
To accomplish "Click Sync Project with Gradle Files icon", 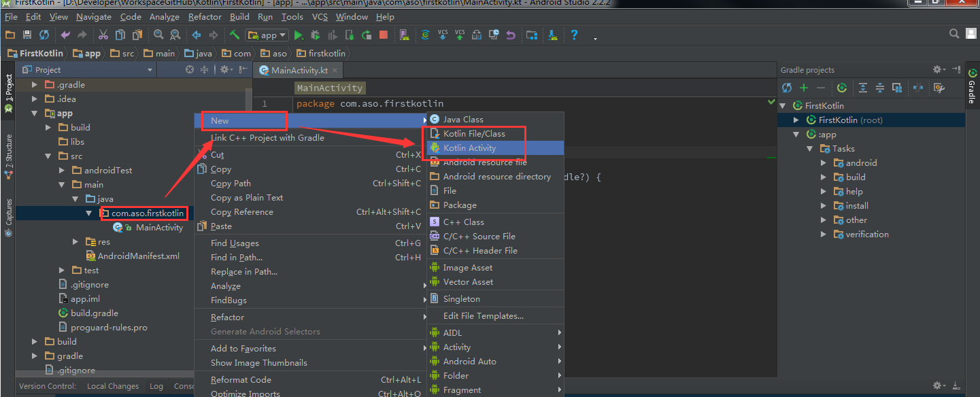I will (426, 35).
